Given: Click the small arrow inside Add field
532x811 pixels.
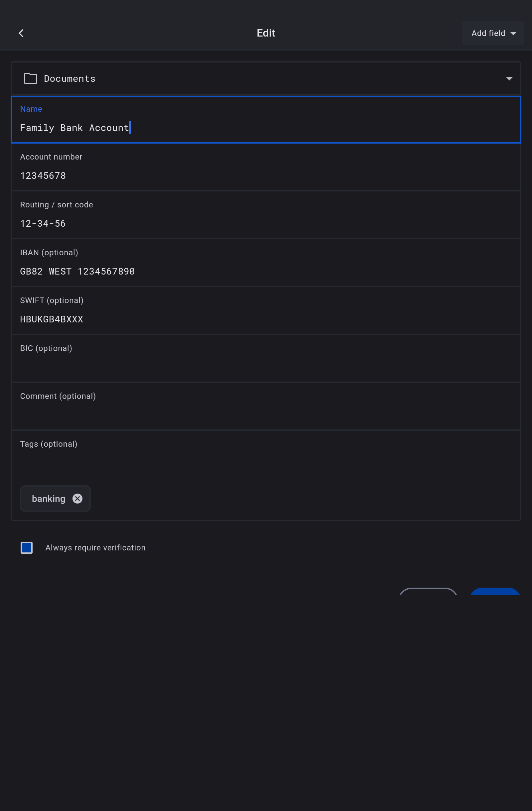Looking at the screenshot, I should coord(513,33).
